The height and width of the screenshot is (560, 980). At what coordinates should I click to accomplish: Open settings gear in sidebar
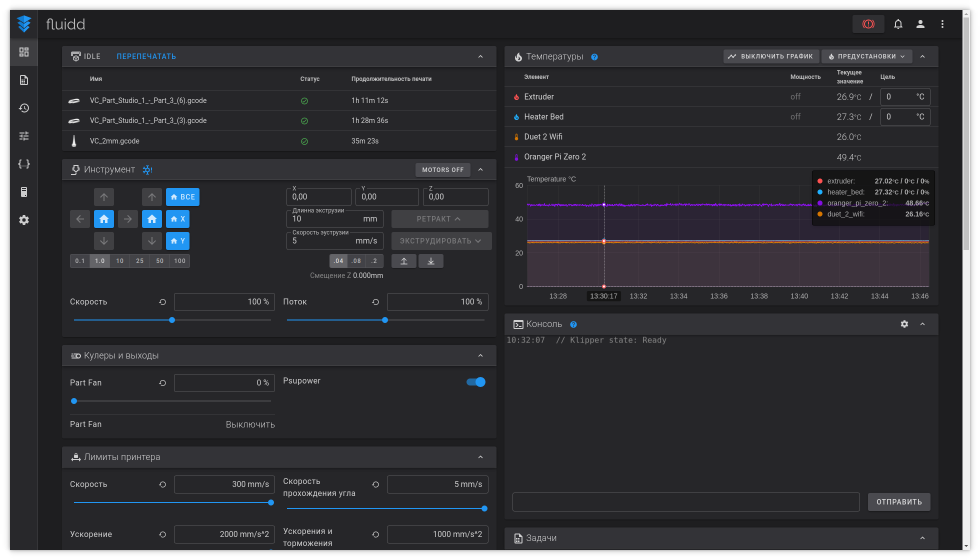pyautogui.click(x=23, y=220)
